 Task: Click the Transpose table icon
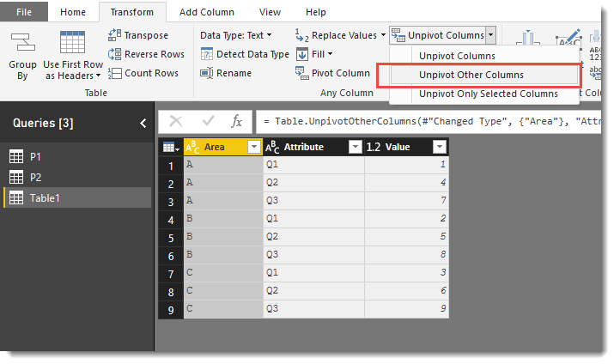pyautogui.click(x=114, y=35)
